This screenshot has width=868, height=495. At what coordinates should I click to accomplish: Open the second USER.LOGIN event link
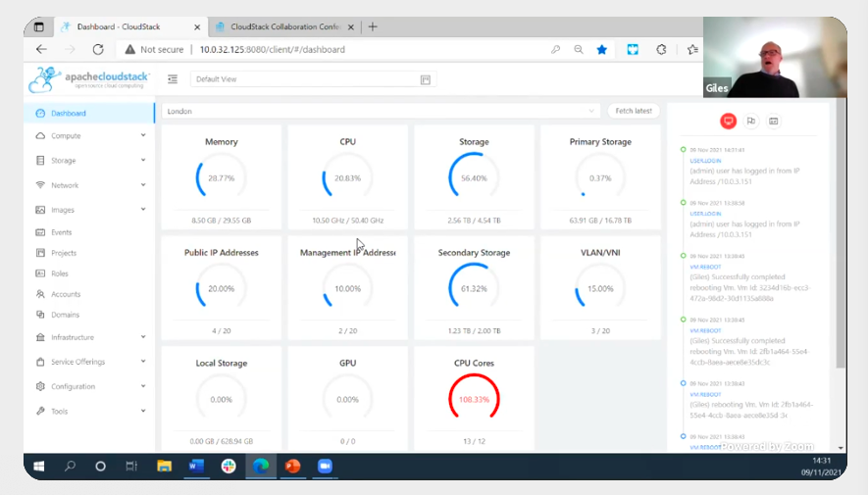[x=705, y=214]
